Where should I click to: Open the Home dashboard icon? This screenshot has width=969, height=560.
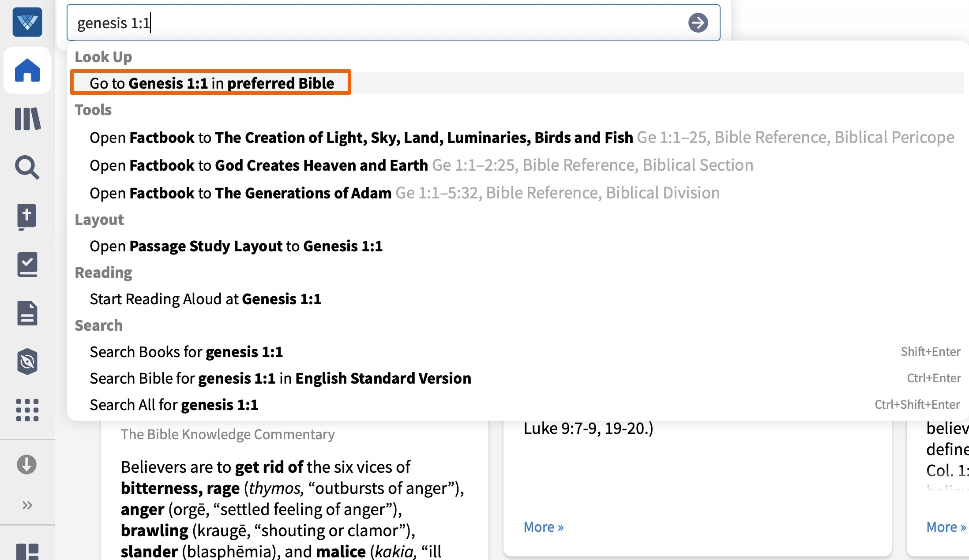(x=27, y=71)
